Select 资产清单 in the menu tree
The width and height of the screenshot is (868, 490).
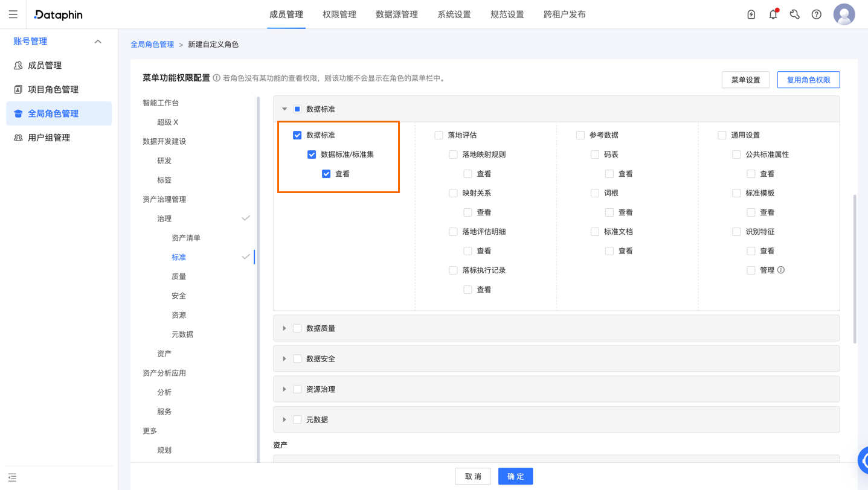[x=186, y=238]
